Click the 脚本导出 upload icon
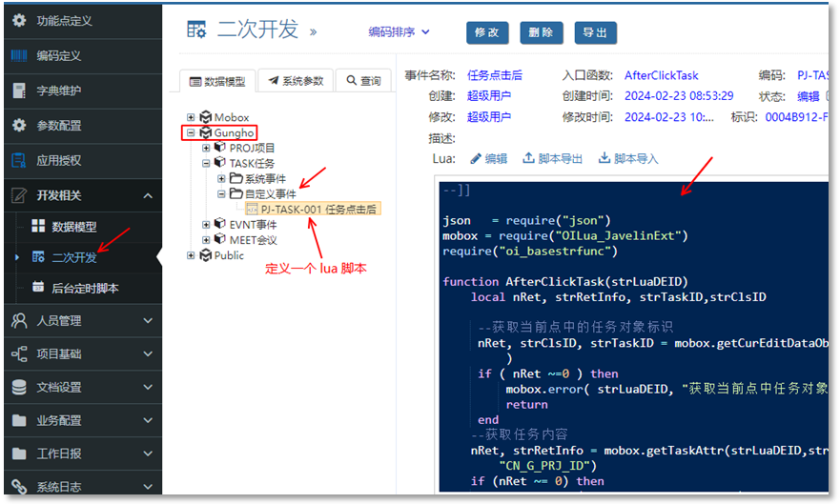The height and width of the screenshot is (504, 840). coord(528,158)
